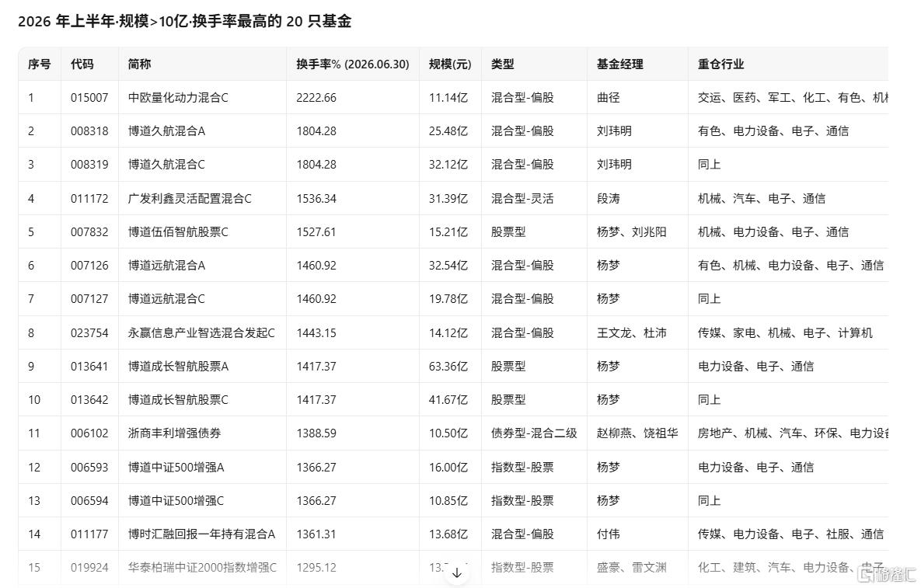Click fund name 广发利鑫灵活配置混合C
Screen dimensions: 921x588
coord(190,198)
